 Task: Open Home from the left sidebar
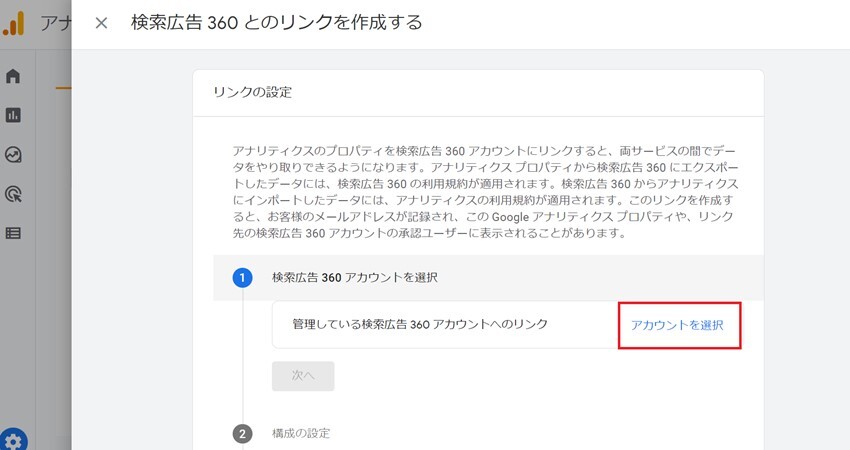(x=14, y=76)
